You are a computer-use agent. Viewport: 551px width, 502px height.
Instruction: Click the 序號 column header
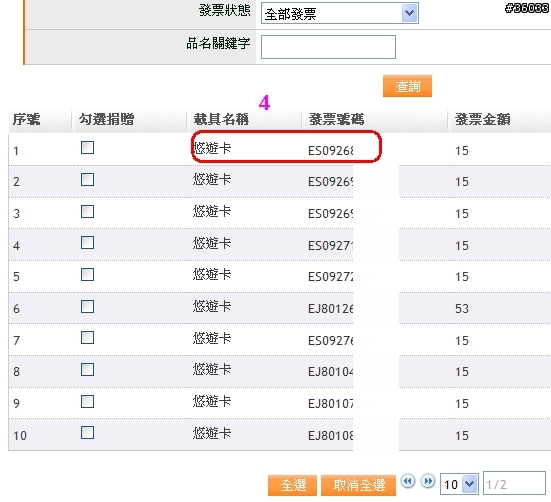tap(26, 119)
